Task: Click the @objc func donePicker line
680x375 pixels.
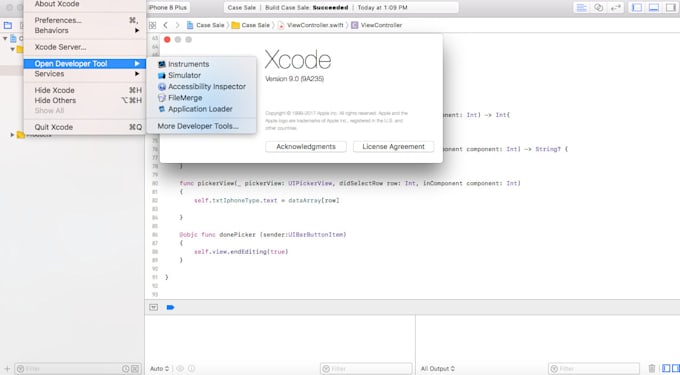Action: pyautogui.click(x=263, y=235)
